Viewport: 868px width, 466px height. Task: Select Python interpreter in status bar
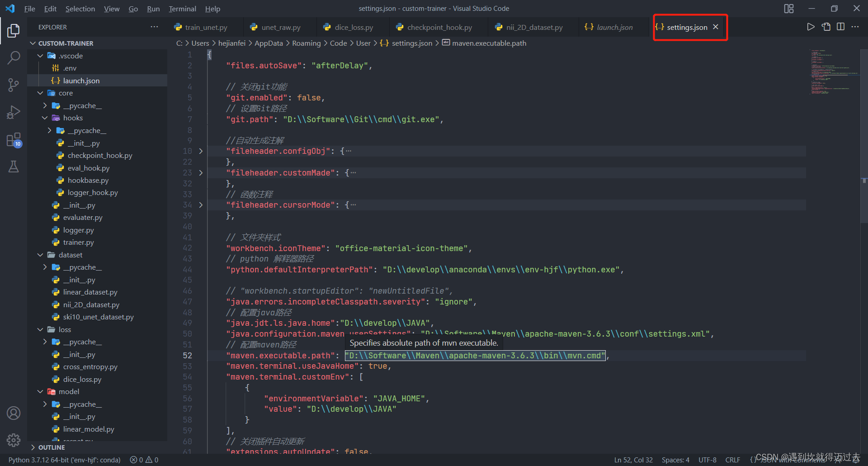pos(64,460)
